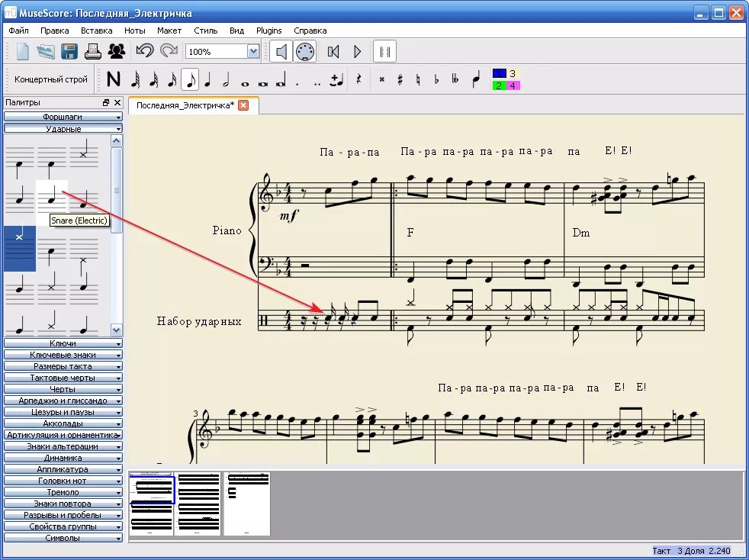
Task: Expand the Тактовые черты palette
Action: [x=63, y=378]
